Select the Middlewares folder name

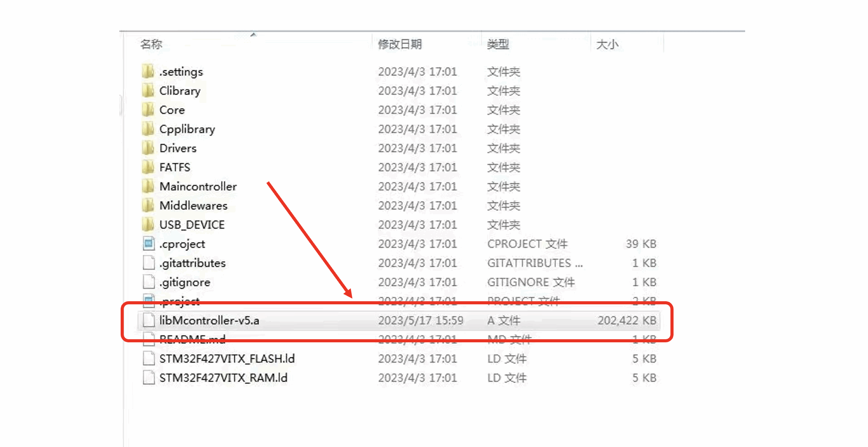click(x=193, y=205)
